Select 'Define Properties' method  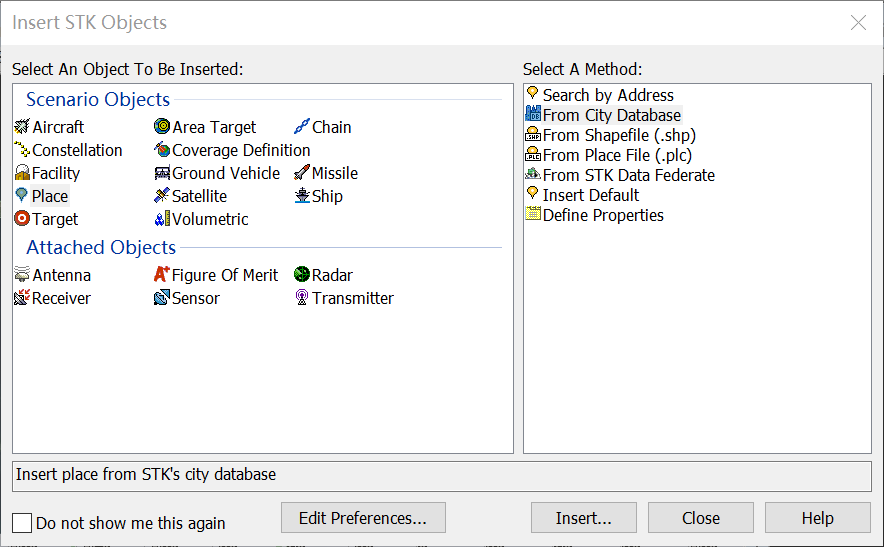pos(602,215)
